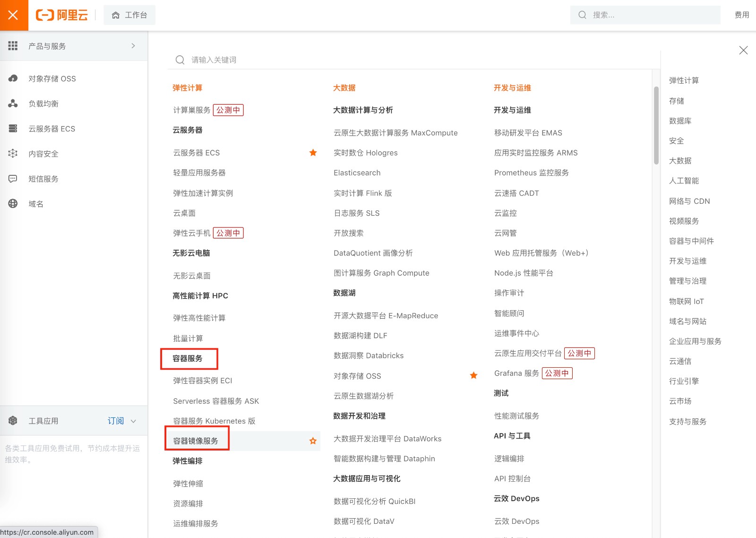Open 云桌面 product
This screenshot has height=538, width=756.
(184, 213)
